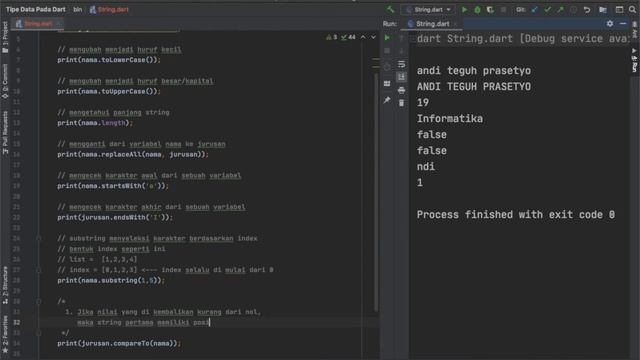Click the editor vertical scrollbar
640x360 pixels.
(x=376, y=192)
